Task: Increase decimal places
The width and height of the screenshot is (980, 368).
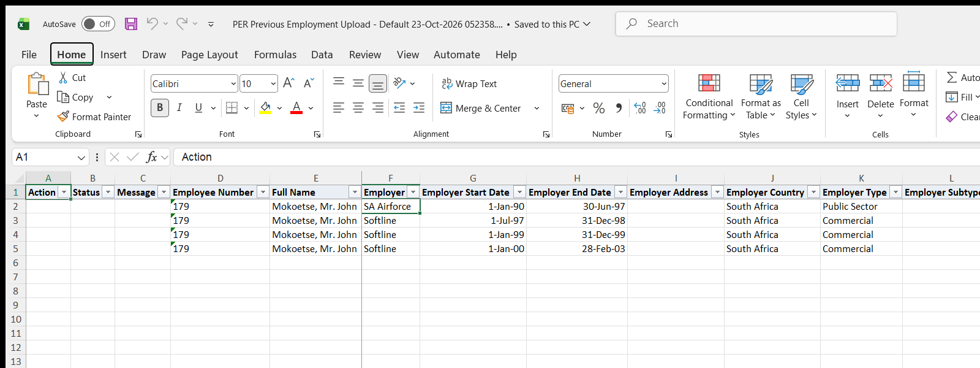Action: point(640,109)
